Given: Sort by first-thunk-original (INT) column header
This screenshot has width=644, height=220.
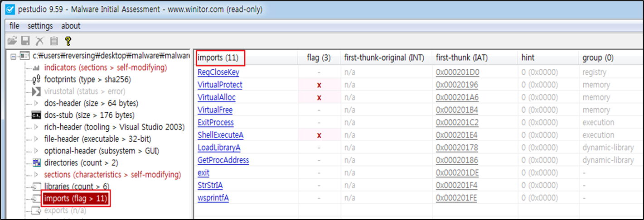Looking at the screenshot, I should [386, 57].
